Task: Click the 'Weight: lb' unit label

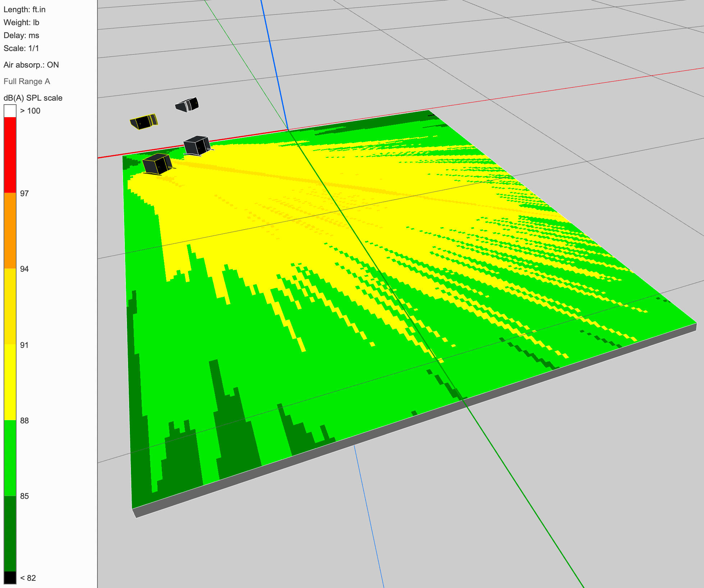Action: click(21, 22)
